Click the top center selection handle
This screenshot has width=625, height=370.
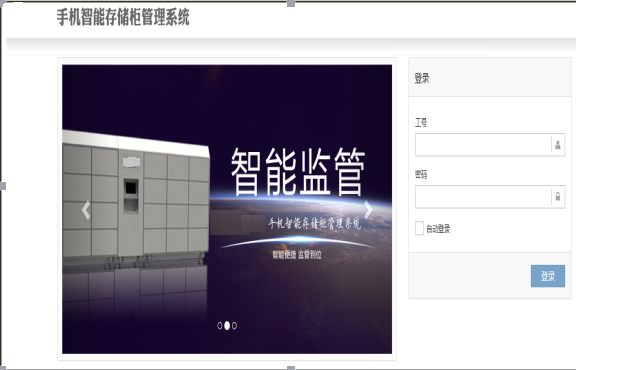click(291, 3)
